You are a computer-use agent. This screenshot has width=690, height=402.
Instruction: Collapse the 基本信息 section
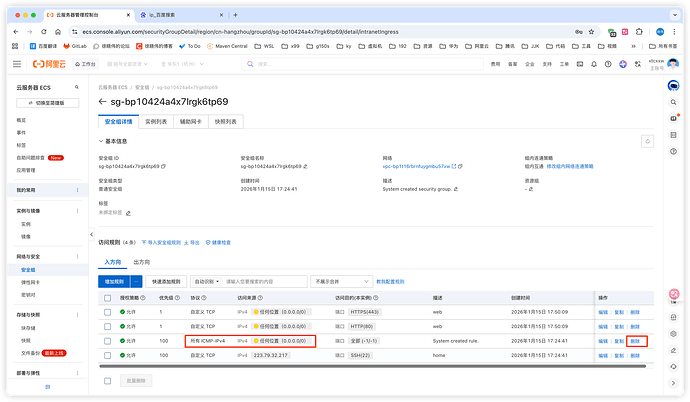coord(101,140)
